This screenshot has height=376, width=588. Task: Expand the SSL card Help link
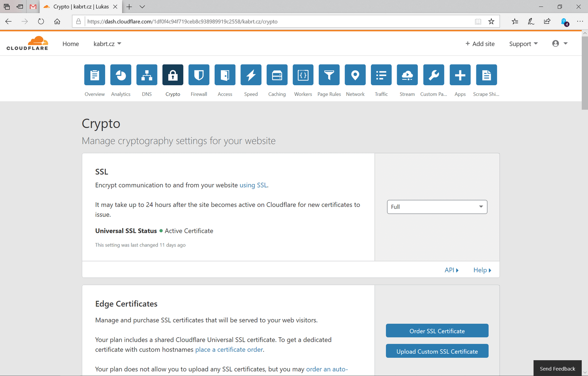tap(482, 270)
